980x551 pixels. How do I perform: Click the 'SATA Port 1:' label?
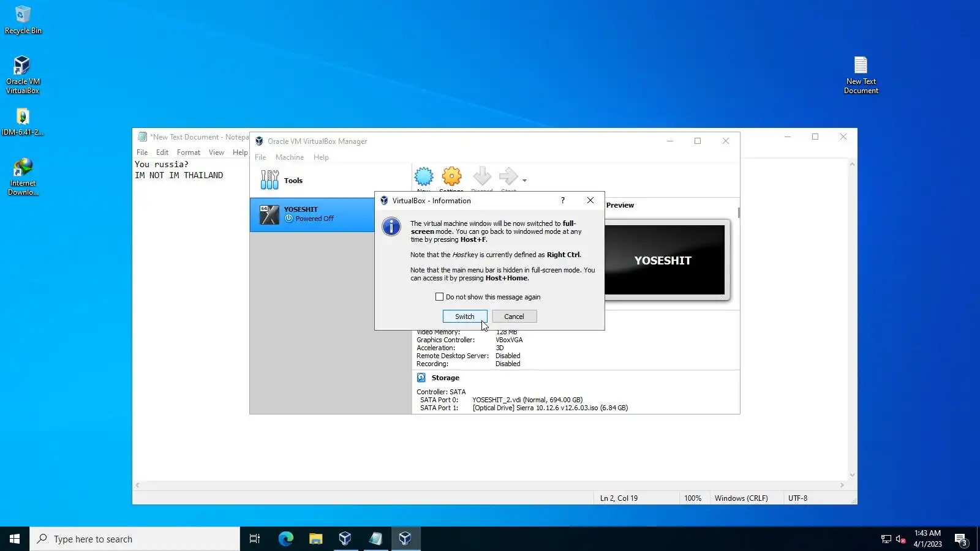(439, 408)
